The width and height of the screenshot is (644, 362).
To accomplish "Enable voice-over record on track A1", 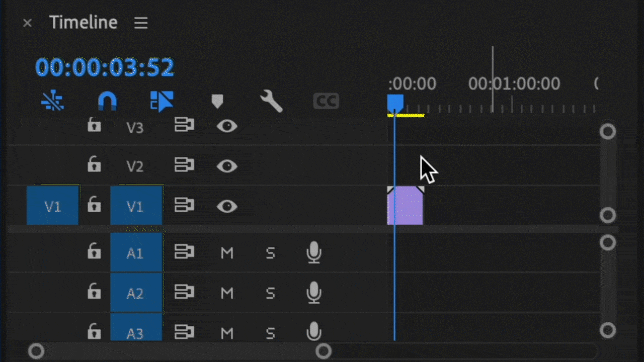I will click(x=314, y=252).
